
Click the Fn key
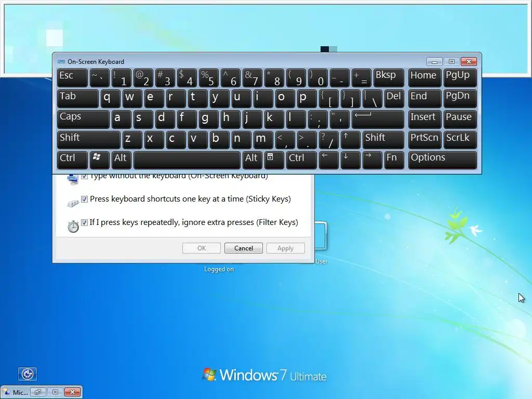pyautogui.click(x=394, y=160)
